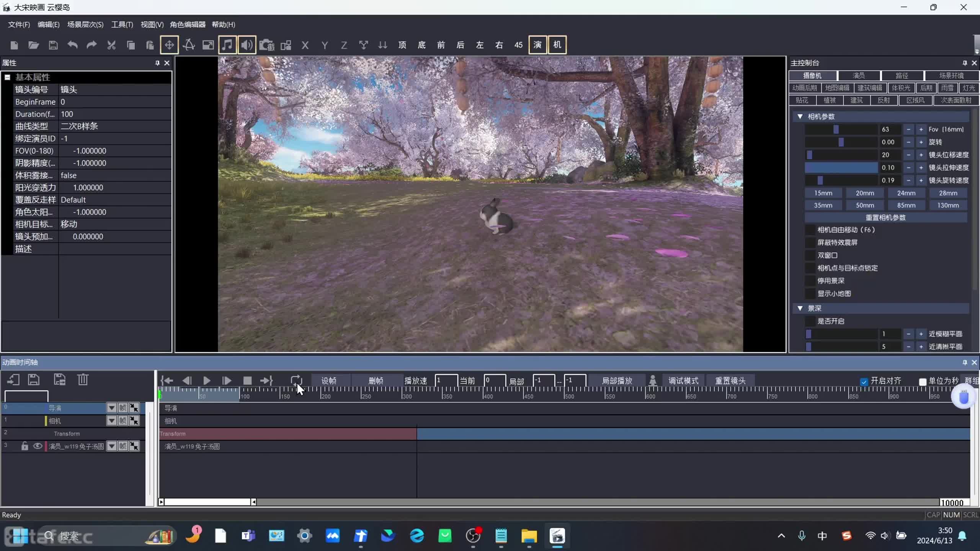Open the 场景层次(S) menu

pos(85,24)
